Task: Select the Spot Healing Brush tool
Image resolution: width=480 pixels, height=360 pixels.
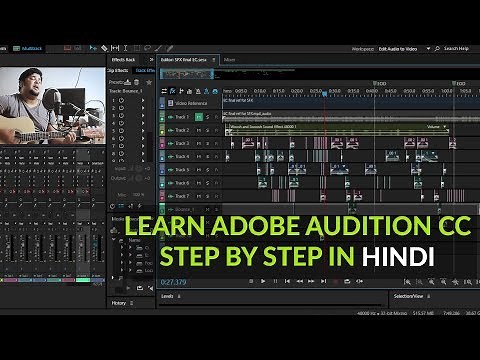Action: 169,48
